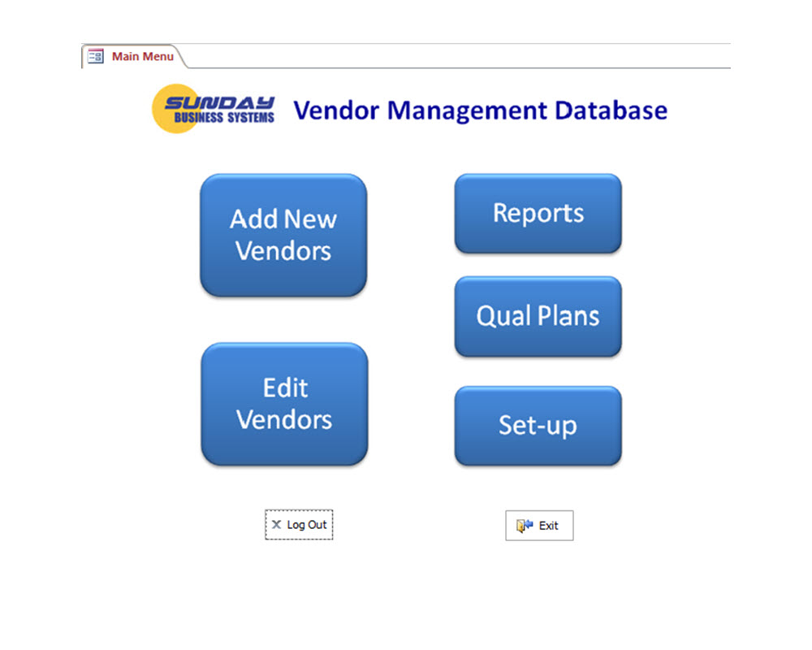Click the dashed border of the Log Out button
The height and width of the screenshot is (650, 812).
299,511
